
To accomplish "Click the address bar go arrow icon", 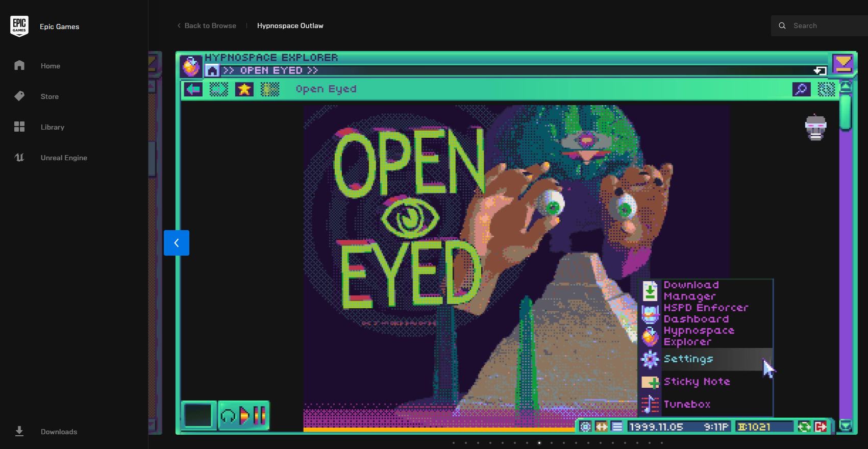I will click(820, 70).
